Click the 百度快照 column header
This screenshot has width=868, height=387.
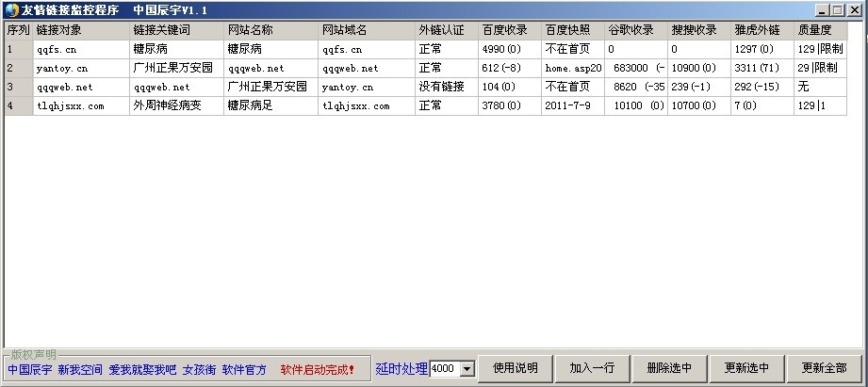pos(572,30)
